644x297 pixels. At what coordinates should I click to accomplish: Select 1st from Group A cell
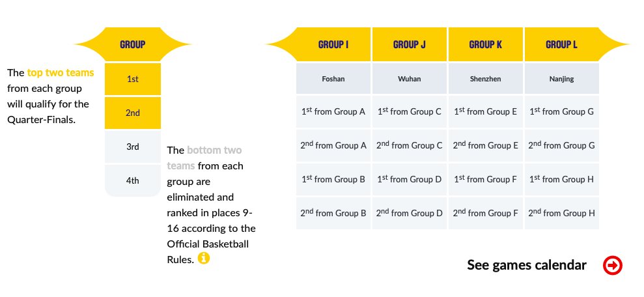click(x=333, y=112)
